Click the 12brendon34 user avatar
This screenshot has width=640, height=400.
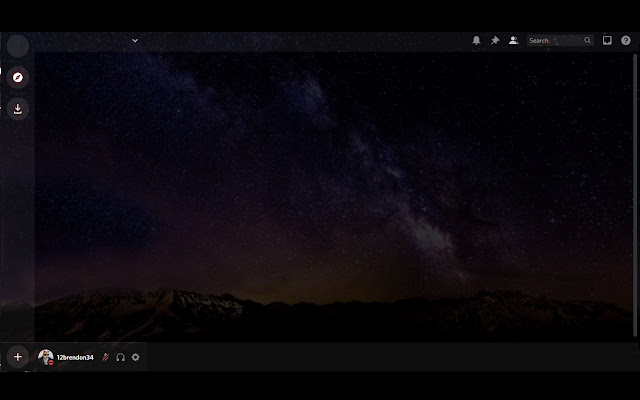[x=46, y=357]
